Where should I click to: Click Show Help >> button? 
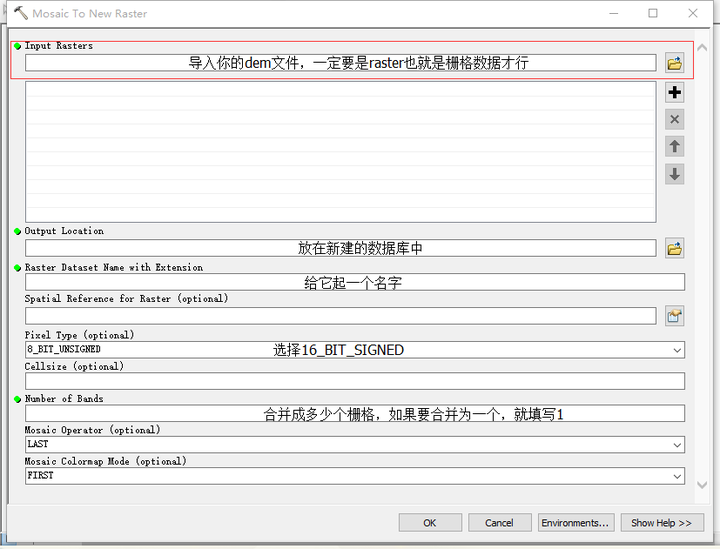click(662, 522)
